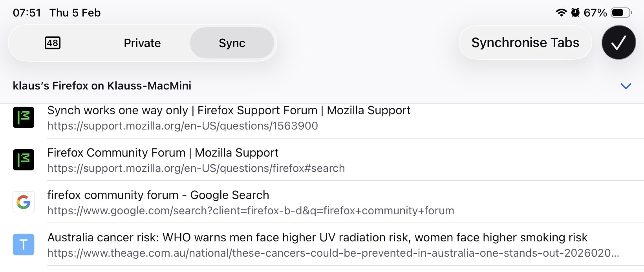Click Mozilla icon beside Firefox Community Forum

[24, 160]
